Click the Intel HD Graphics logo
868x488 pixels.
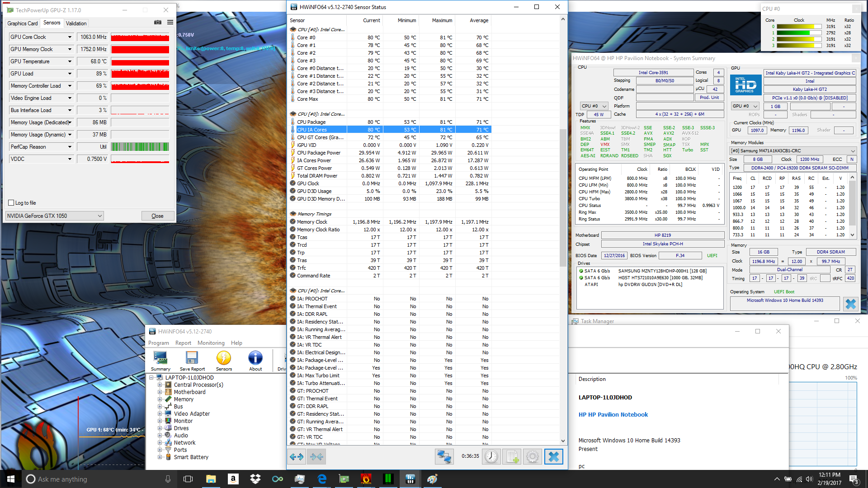(745, 84)
